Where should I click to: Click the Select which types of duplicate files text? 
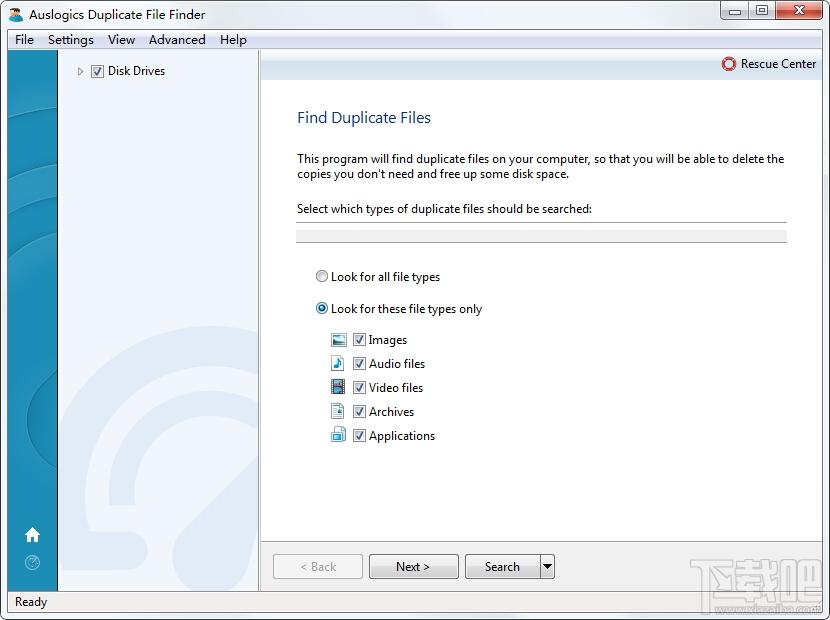(x=444, y=209)
